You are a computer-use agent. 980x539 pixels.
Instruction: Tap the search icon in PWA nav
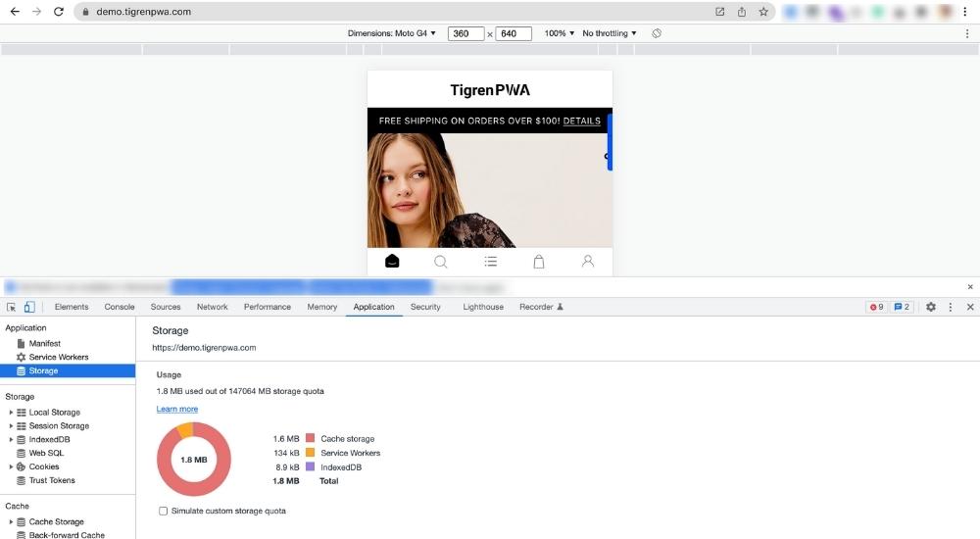point(441,262)
